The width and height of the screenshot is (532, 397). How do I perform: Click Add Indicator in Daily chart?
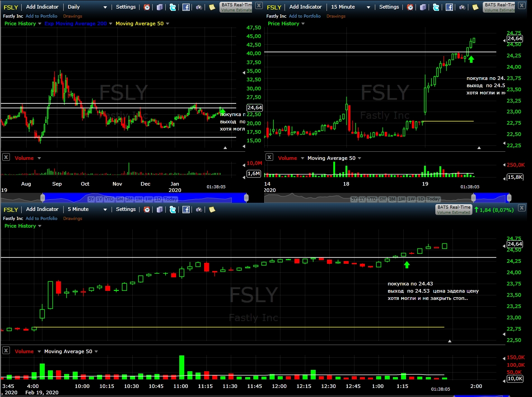(42, 7)
